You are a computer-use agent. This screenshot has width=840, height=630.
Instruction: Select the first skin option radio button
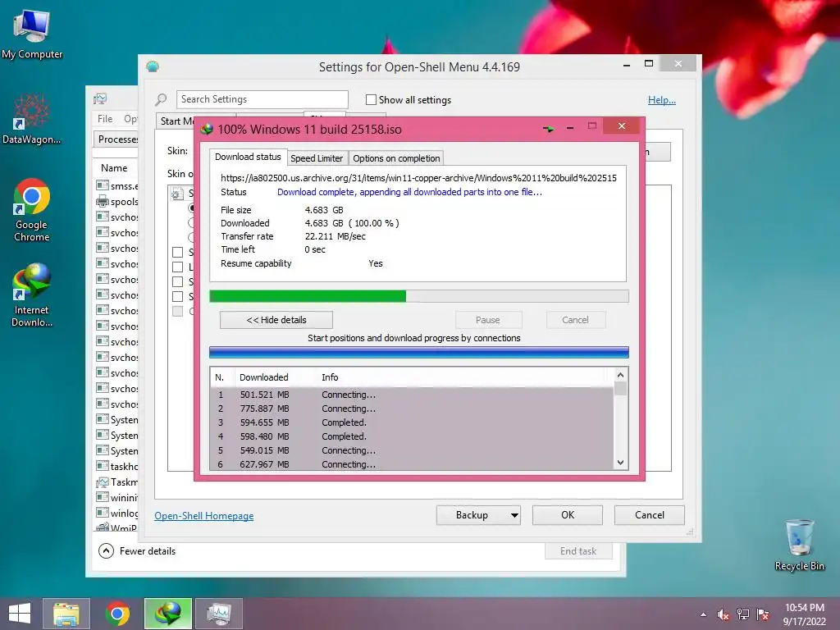pyautogui.click(x=191, y=208)
